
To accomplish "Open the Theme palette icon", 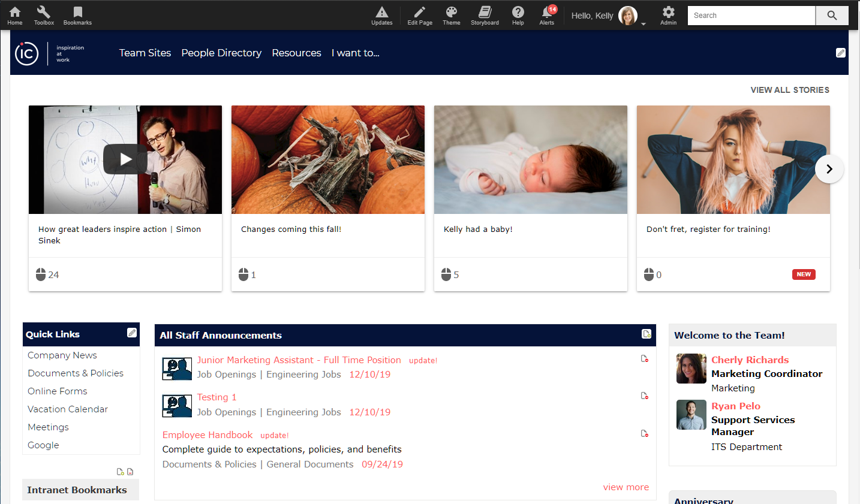I will [x=452, y=16].
